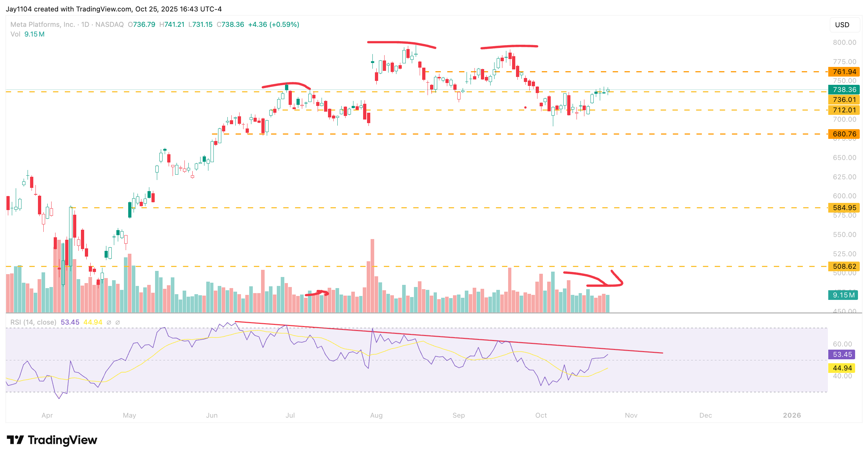The height and width of the screenshot is (457, 868).
Task: Click the Meta Platforms, Inc. symbol title
Action: point(43,24)
